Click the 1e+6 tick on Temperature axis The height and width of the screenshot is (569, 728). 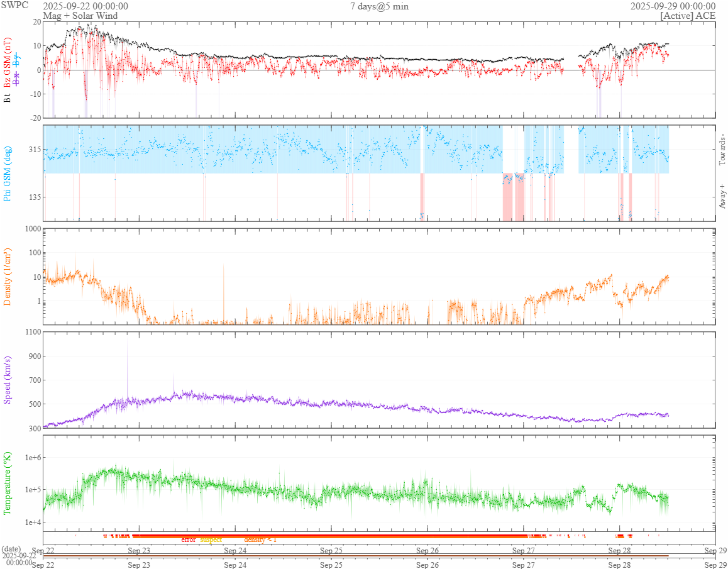click(32, 458)
